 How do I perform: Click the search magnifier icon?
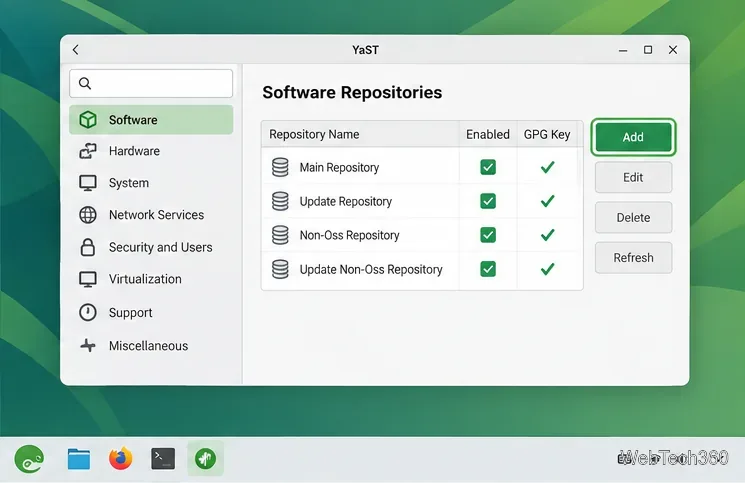tap(85, 84)
